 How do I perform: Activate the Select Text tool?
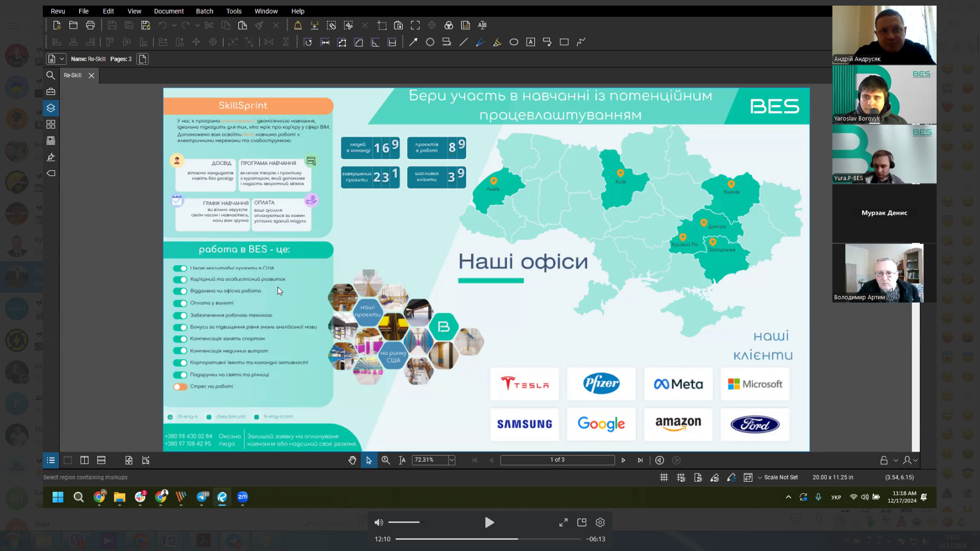point(402,460)
